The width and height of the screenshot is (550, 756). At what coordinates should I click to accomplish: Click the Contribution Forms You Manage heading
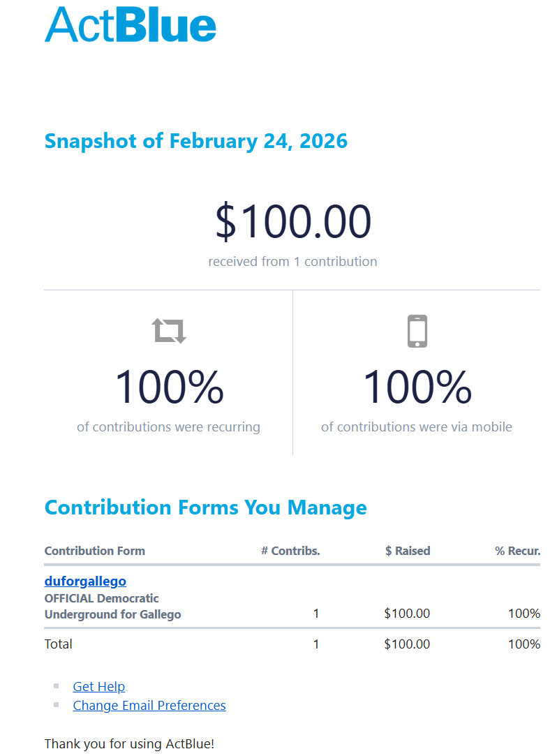click(205, 507)
